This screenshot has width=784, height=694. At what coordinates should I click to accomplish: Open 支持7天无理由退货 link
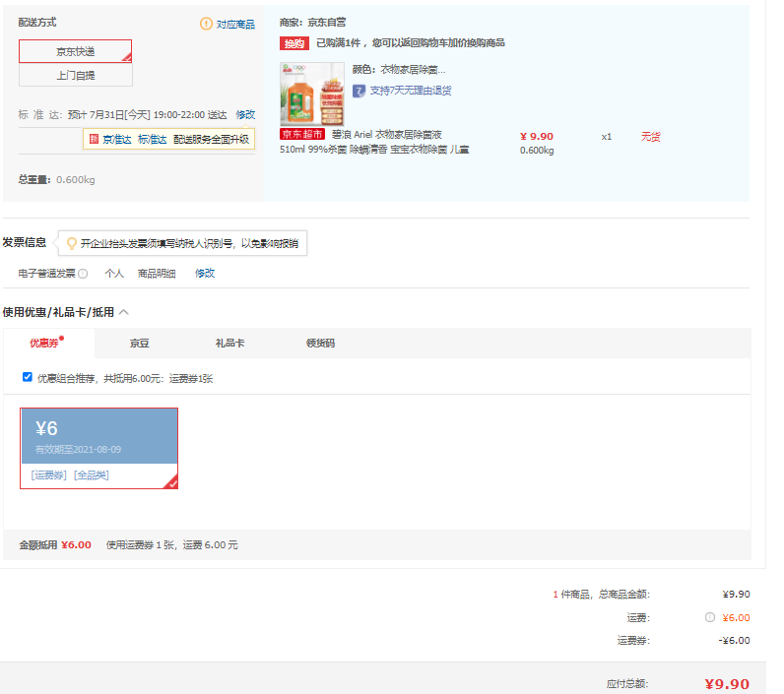(x=411, y=91)
